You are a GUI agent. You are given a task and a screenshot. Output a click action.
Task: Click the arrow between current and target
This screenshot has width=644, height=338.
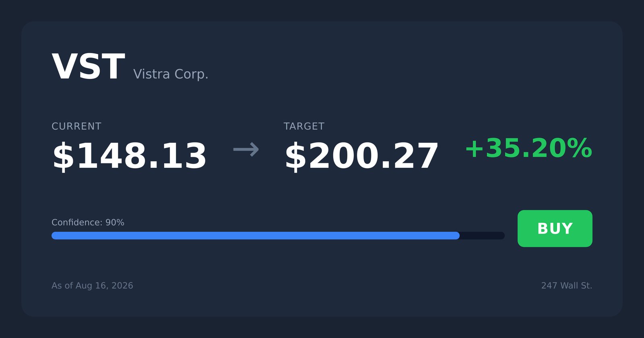[246, 150]
